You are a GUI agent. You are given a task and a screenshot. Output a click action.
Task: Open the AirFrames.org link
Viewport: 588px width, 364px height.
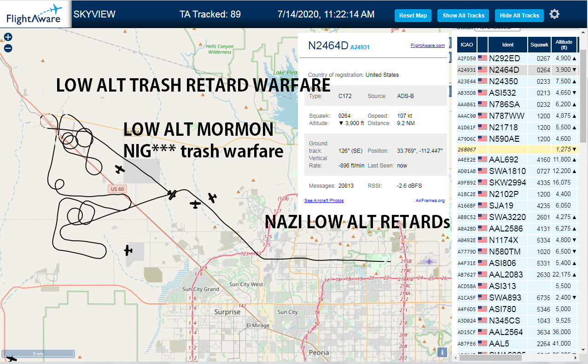430,201
